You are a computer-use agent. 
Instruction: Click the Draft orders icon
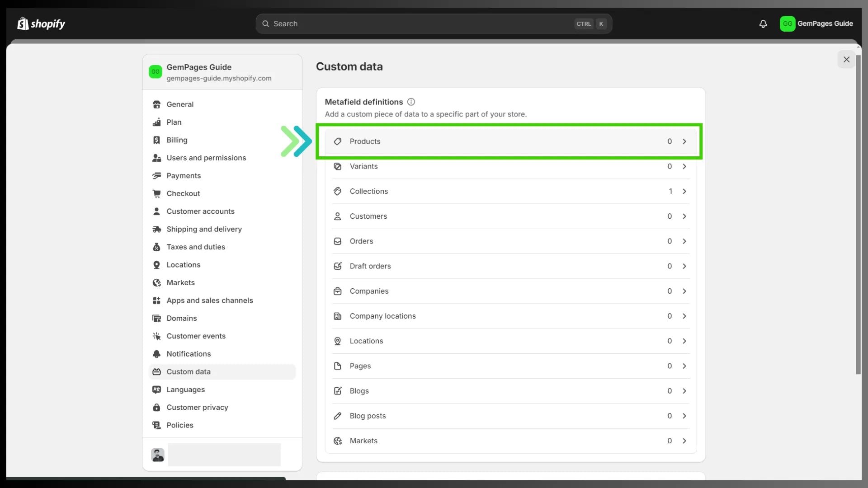(337, 266)
